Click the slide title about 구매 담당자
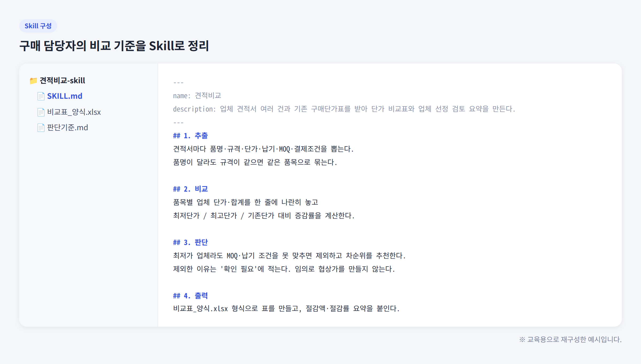The height and width of the screenshot is (364, 641). pyautogui.click(x=114, y=46)
